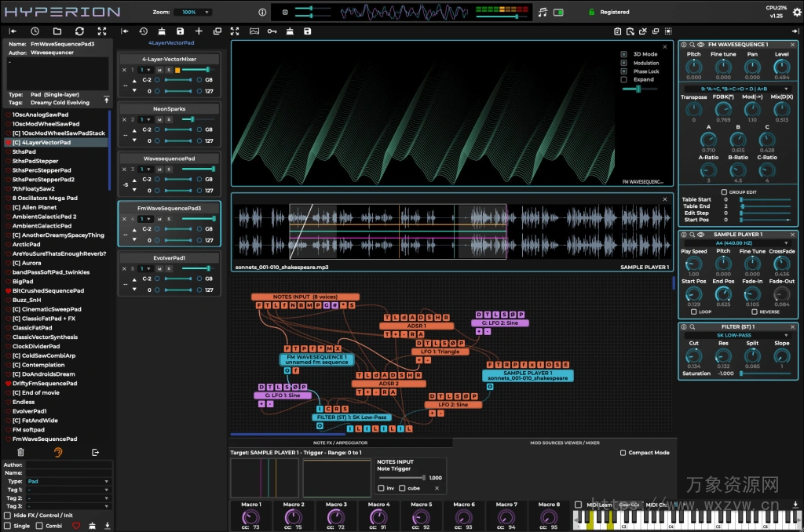The image size is (804, 532).
Task: Open the Type dropdown showing Pad
Action: [x=68, y=481]
